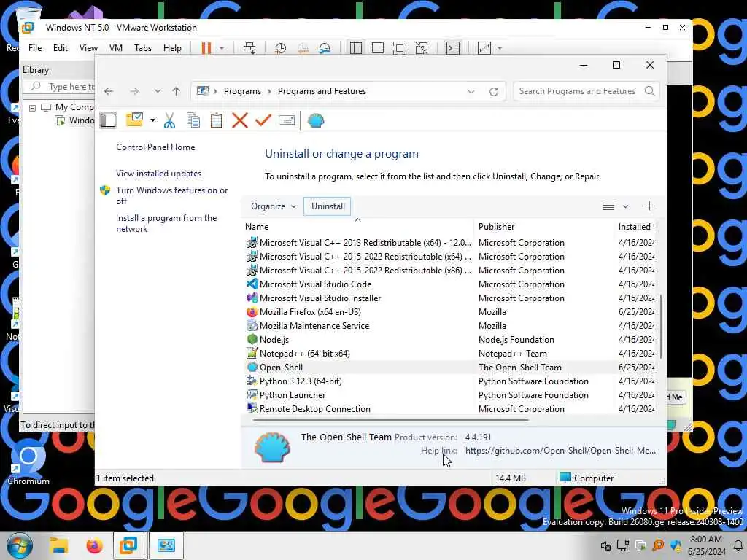Focus VMware library search field
The width and height of the screenshot is (747, 560).
tap(59, 87)
